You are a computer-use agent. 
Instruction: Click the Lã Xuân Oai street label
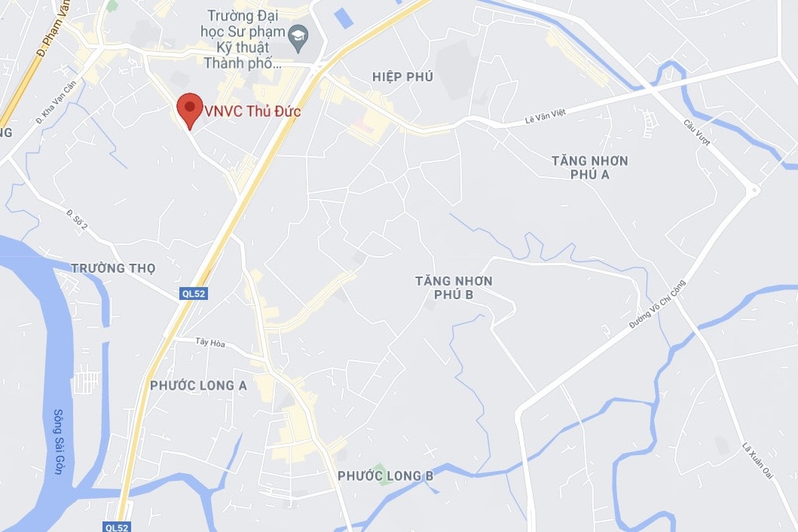point(757,460)
